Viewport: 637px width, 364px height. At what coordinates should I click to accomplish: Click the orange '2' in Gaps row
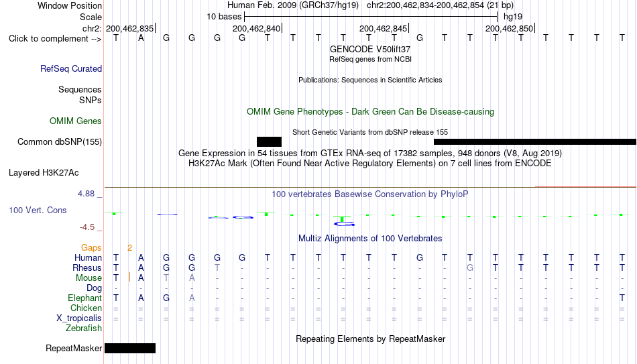pos(129,248)
